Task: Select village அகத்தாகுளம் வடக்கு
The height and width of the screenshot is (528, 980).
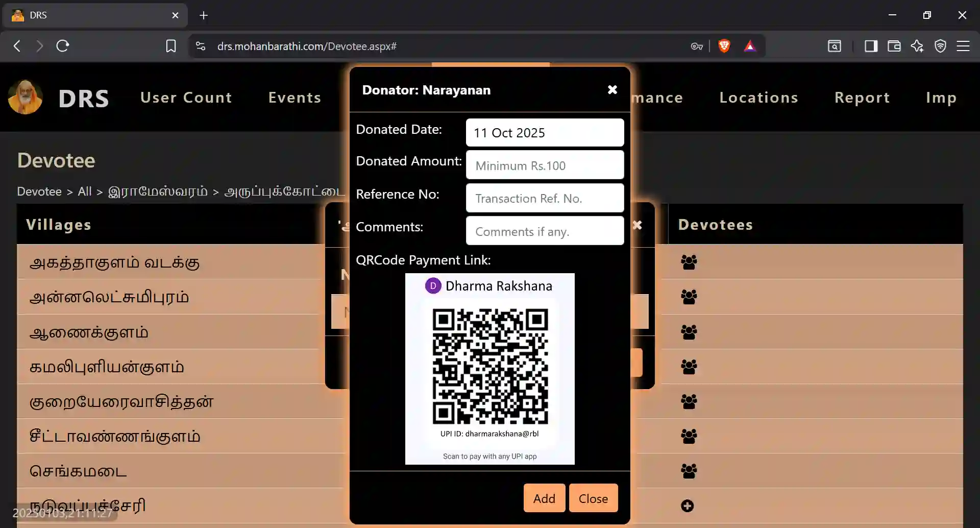Action: tap(114, 262)
